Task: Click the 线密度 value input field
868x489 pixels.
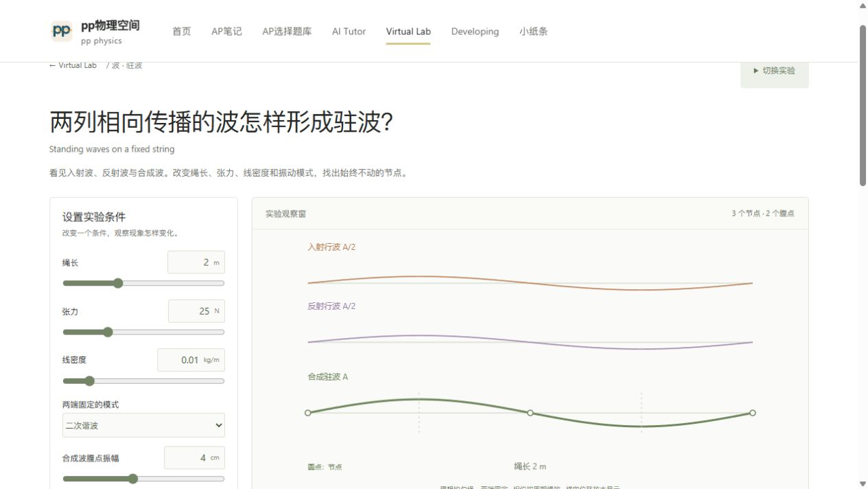Action: pyautogui.click(x=191, y=360)
